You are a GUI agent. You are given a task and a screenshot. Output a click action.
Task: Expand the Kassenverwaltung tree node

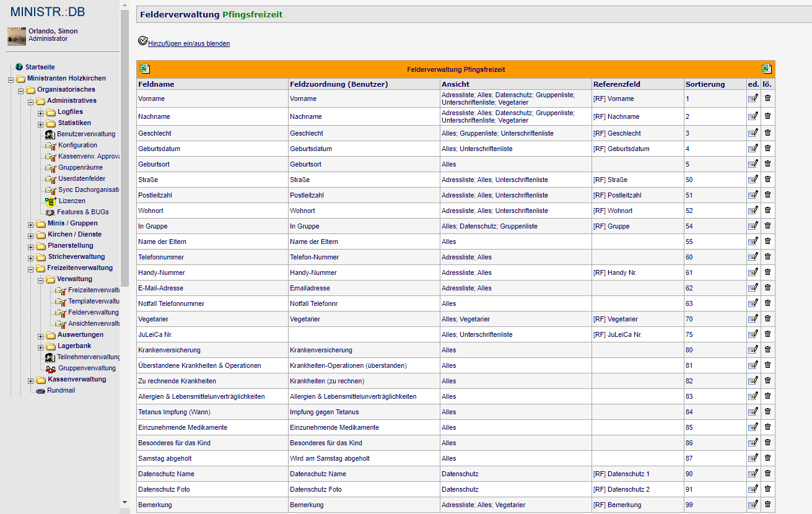point(31,380)
